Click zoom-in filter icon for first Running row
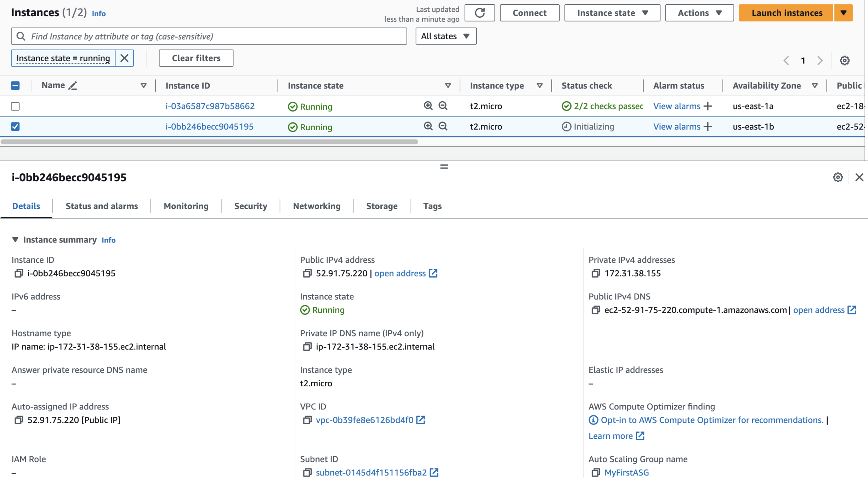This screenshot has width=868, height=478. click(428, 106)
